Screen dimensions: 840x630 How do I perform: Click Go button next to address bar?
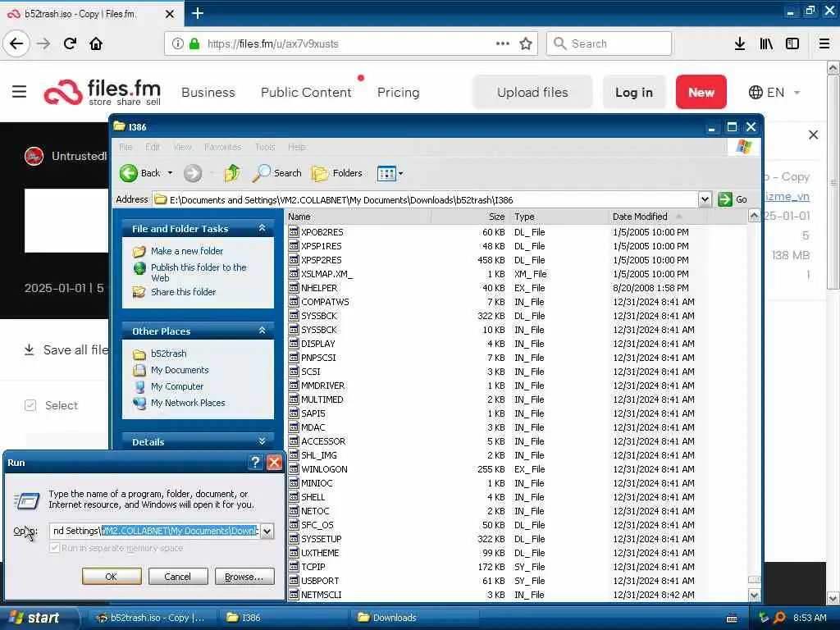[733, 199]
